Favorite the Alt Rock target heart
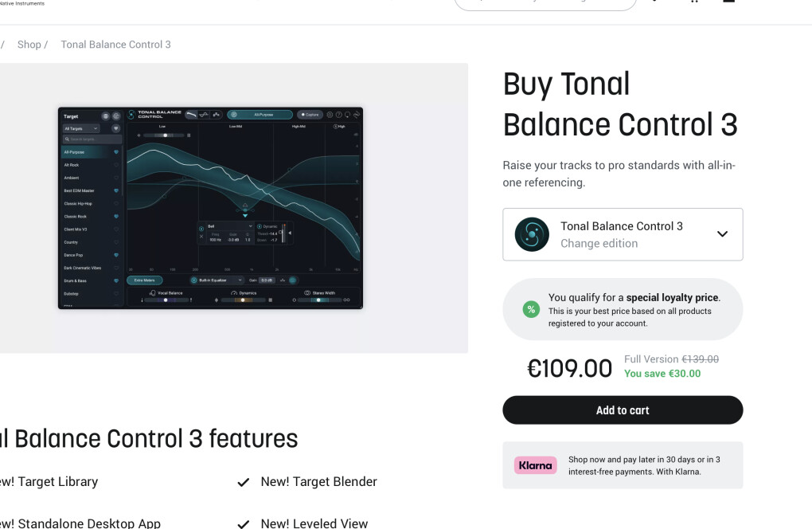 [116, 165]
